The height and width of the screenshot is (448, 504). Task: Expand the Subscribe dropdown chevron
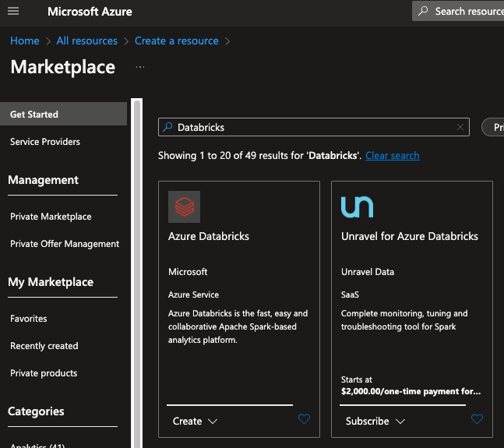(400, 422)
